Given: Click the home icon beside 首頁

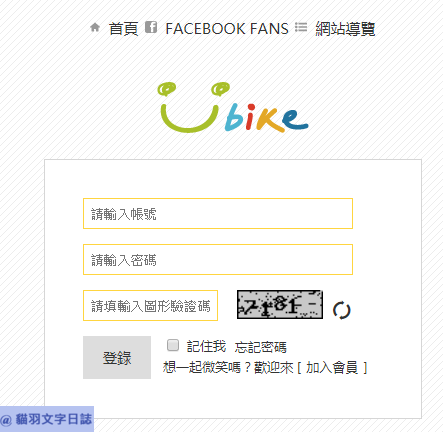Looking at the screenshot, I should (95, 27).
